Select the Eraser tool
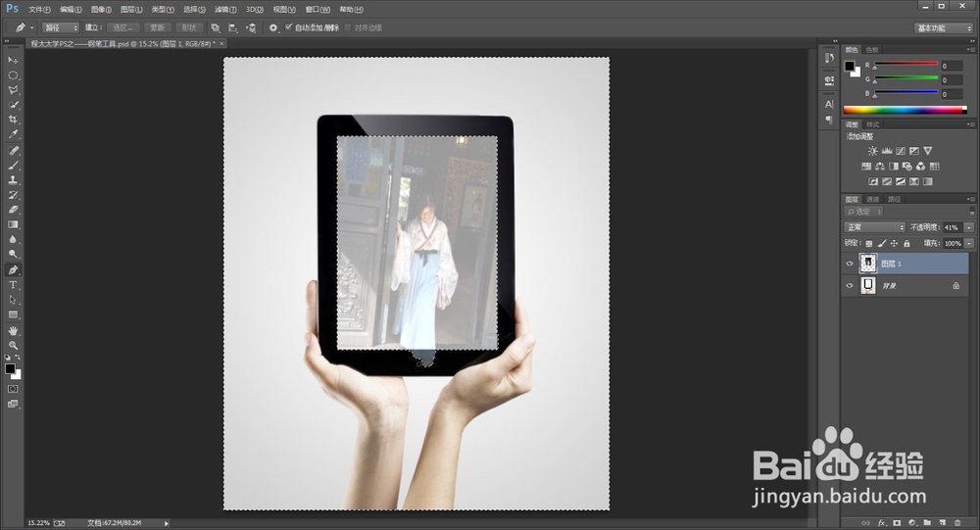The width and height of the screenshot is (980, 530). tap(13, 210)
